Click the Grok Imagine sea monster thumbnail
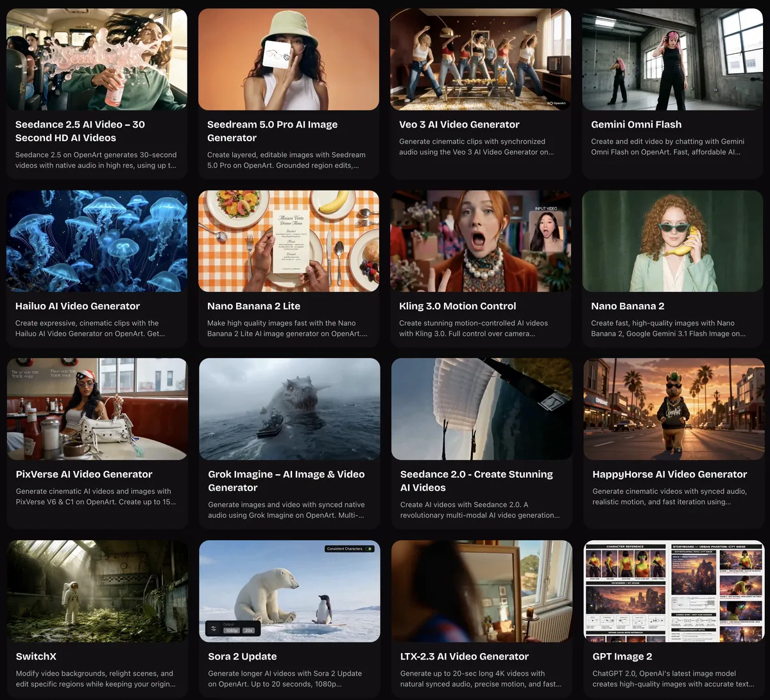Screen dimensions: 770x700 coord(289,409)
